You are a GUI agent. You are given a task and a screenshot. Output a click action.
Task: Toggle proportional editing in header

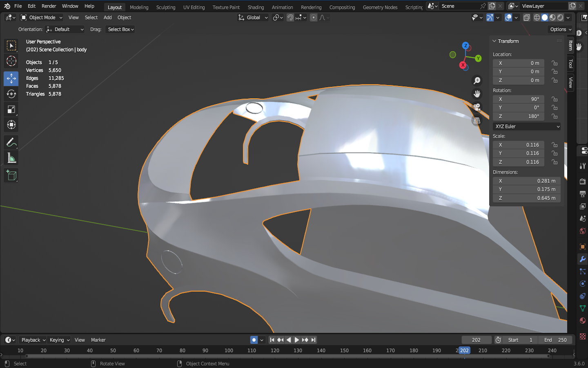point(314,18)
